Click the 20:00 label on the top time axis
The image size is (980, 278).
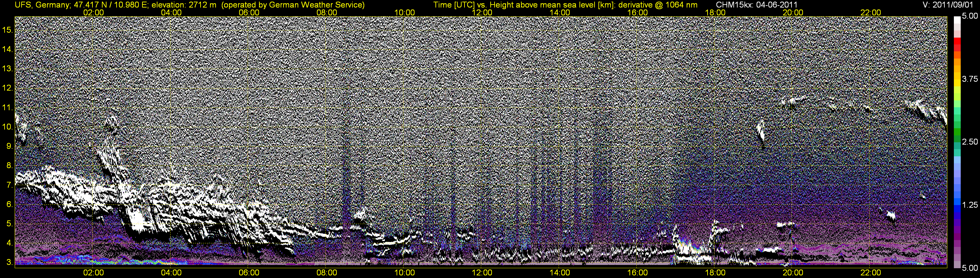click(793, 12)
